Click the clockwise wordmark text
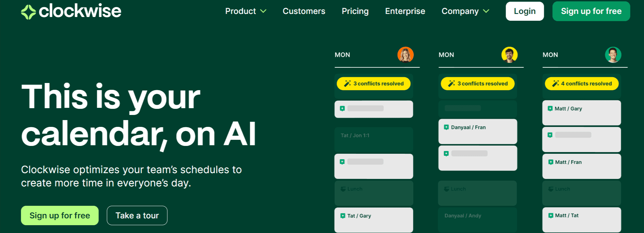This screenshot has width=644, height=233. pos(80,11)
